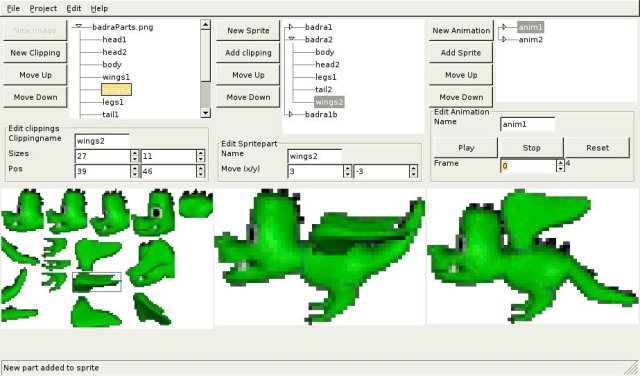640x376 pixels.
Task: Adjust the Sizes height spinner arrows
Action: (200, 156)
